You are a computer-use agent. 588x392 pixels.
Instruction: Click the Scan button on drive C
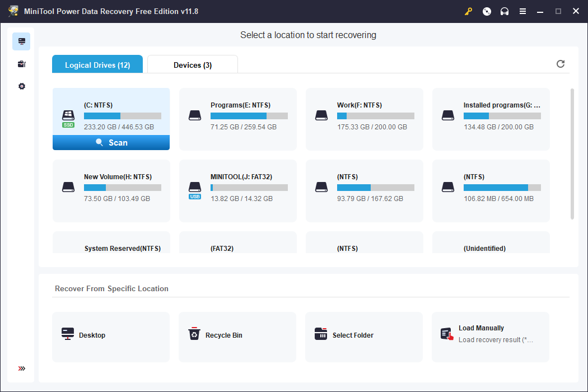click(111, 143)
